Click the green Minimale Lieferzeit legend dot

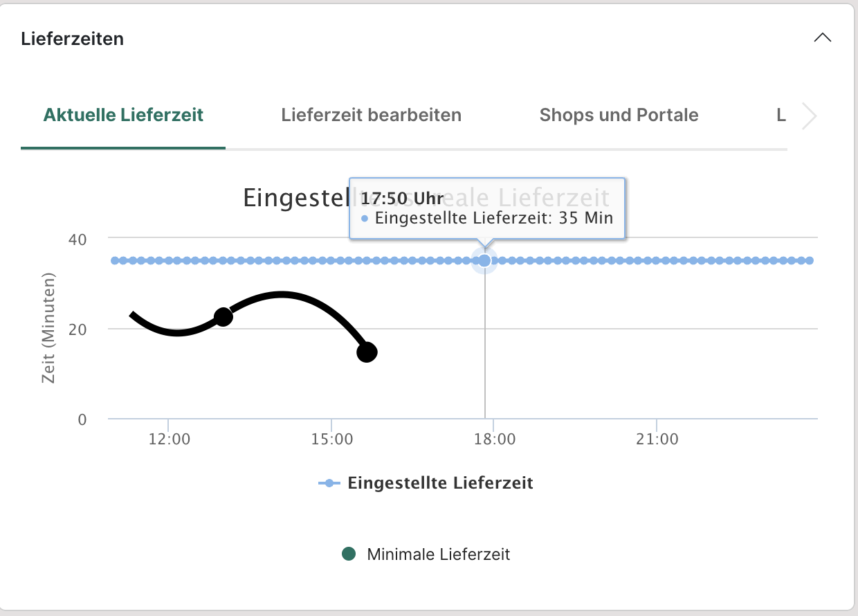tap(349, 554)
